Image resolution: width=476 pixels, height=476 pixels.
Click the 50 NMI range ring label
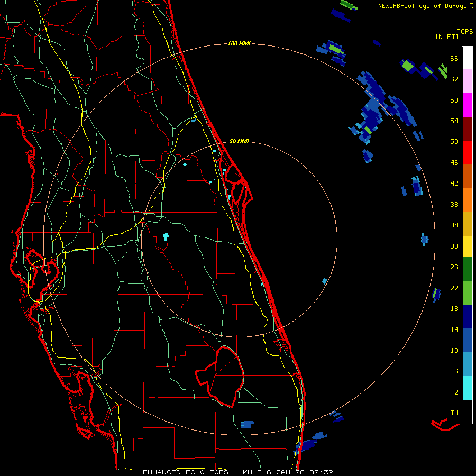pyautogui.click(x=239, y=141)
